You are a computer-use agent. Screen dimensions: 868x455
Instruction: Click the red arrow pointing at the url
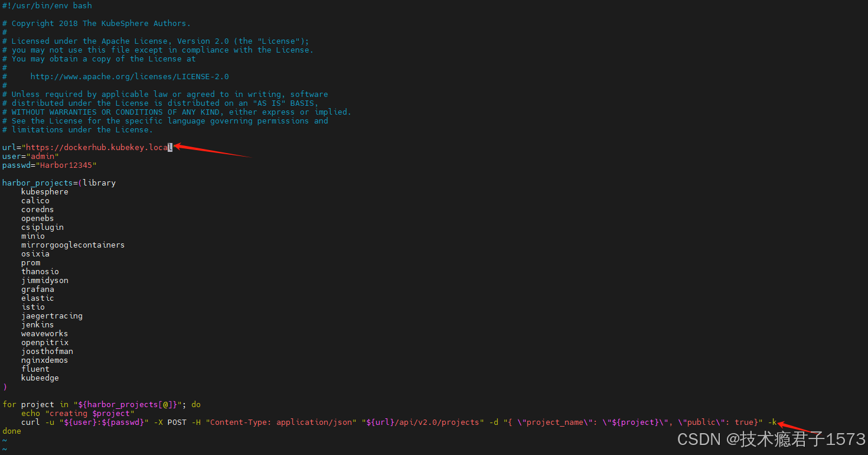coord(214,150)
